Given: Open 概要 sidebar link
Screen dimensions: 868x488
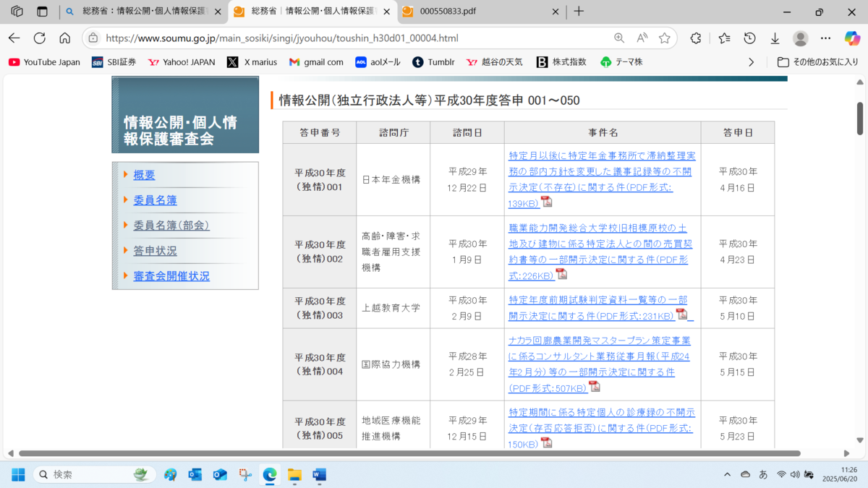Looking at the screenshot, I should tap(144, 175).
